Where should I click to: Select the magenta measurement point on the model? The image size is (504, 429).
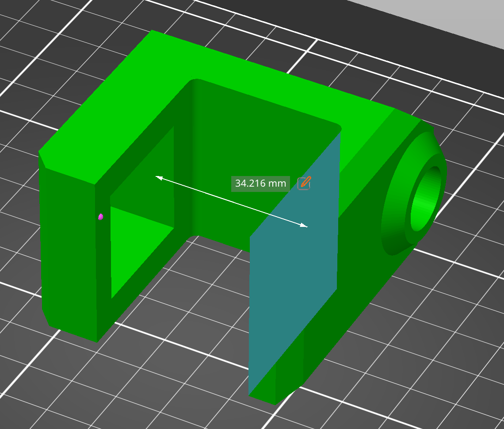pyautogui.click(x=101, y=217)
